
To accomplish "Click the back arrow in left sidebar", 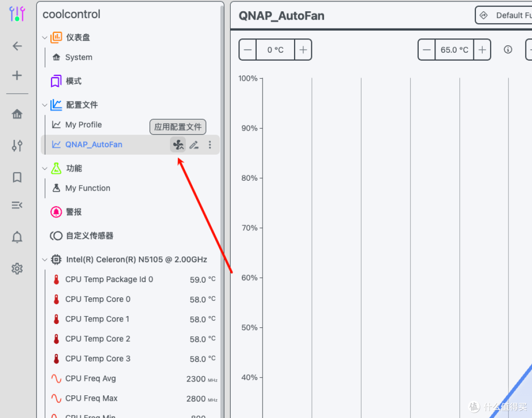I will 17,46.
